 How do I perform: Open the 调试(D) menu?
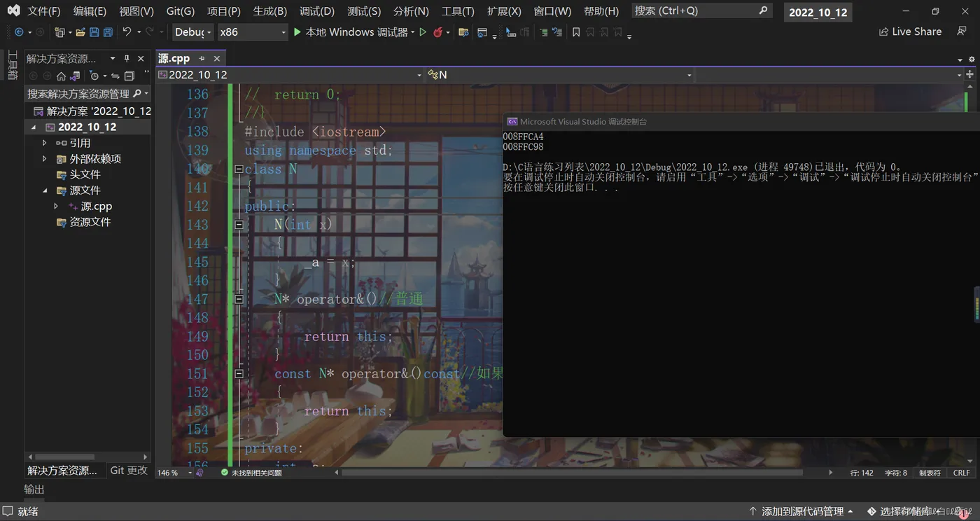317,11
